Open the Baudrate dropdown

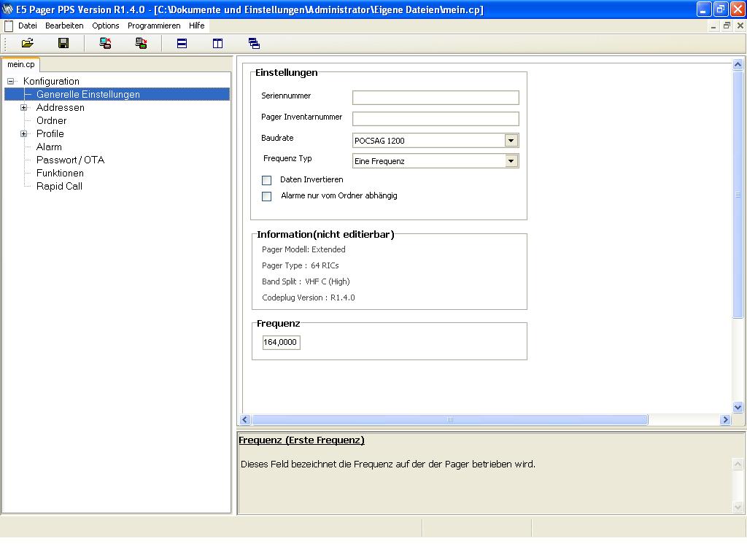[x=511, y=141]
